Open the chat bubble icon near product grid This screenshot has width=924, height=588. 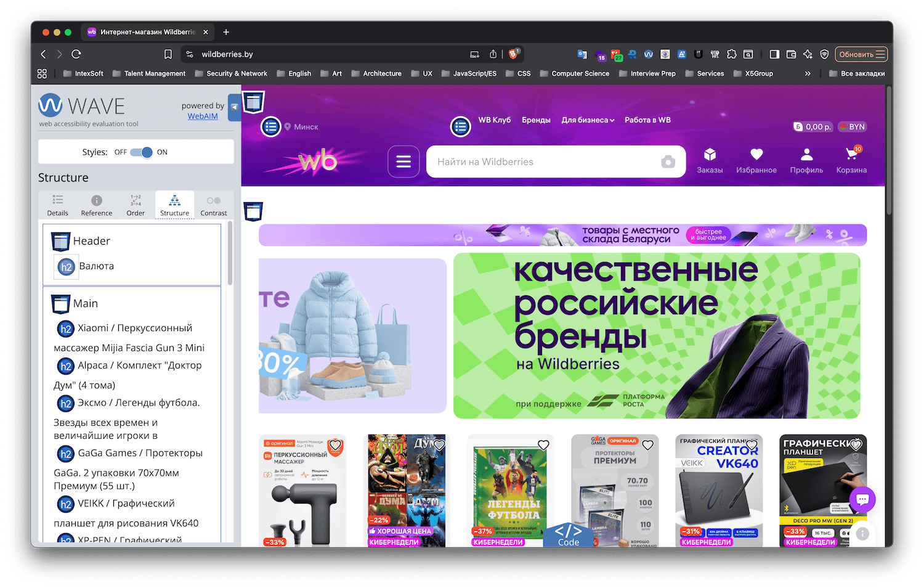click(862, 499)
